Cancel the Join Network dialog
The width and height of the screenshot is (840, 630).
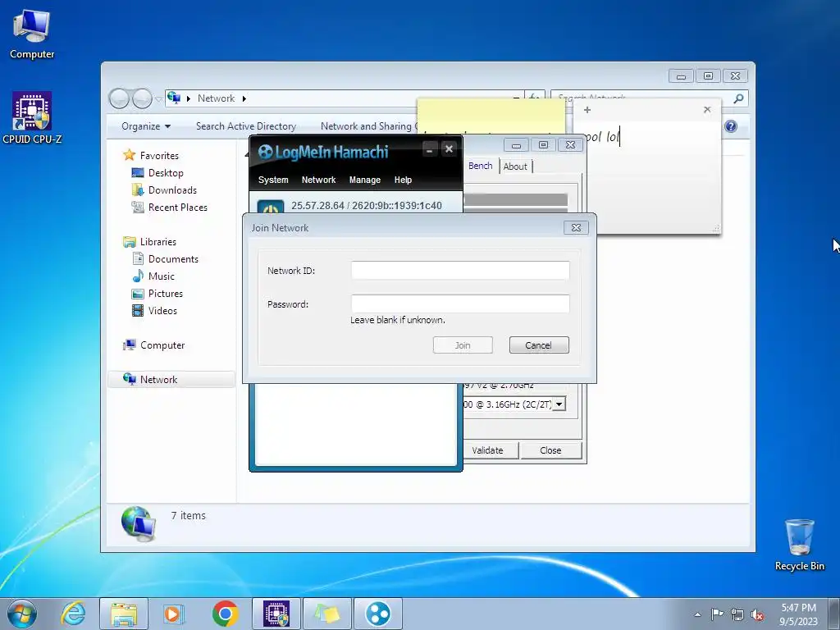(x=539, y=345)
